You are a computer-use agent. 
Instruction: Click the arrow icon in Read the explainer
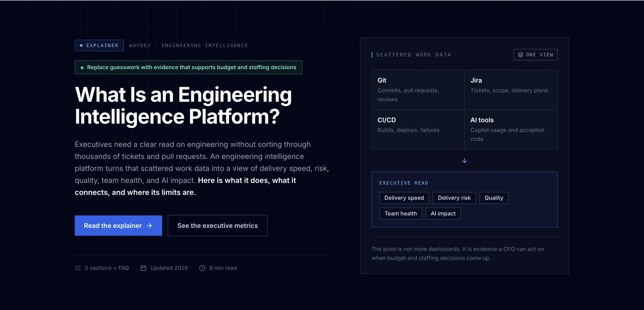coord(149,226)
